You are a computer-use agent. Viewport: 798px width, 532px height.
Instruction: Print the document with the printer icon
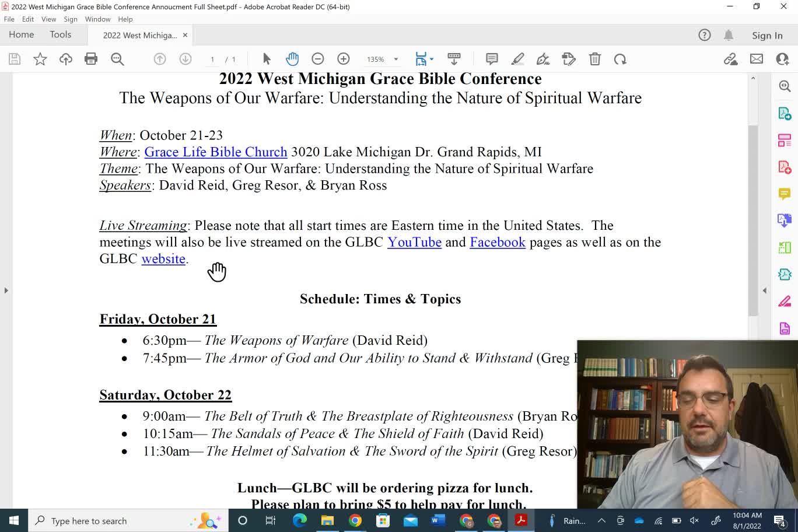click(x=91, y=59)
